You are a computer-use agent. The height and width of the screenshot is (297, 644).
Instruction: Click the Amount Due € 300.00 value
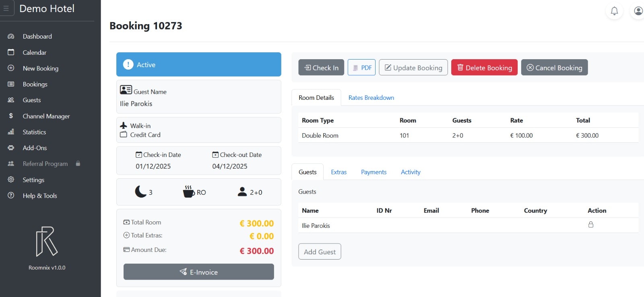257,251
